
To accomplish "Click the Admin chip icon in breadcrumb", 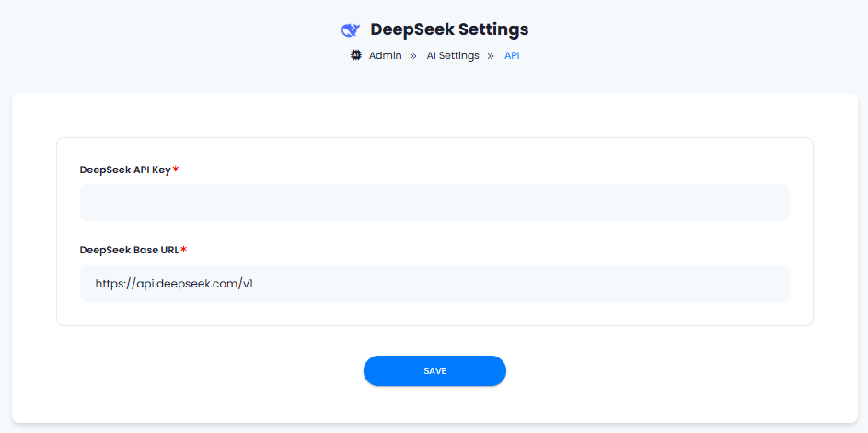I will (x=356, y=55).
